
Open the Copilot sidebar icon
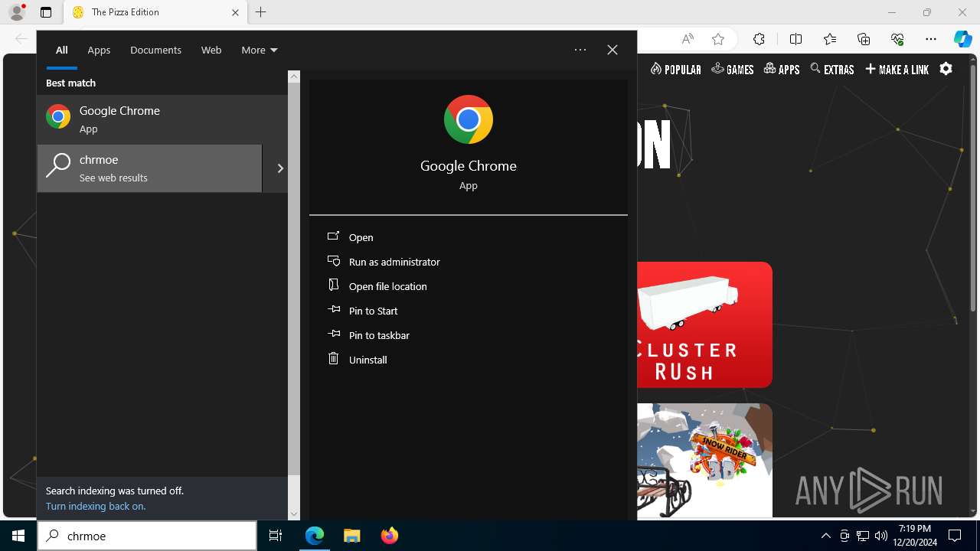[963, 39]
